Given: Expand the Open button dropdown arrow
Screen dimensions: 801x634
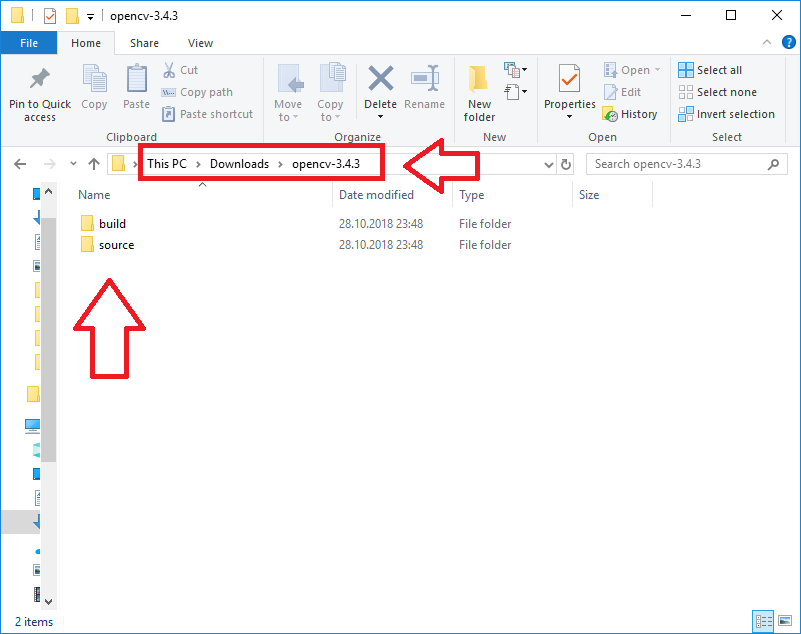Looking at the screenshot, I should (657, 69).
